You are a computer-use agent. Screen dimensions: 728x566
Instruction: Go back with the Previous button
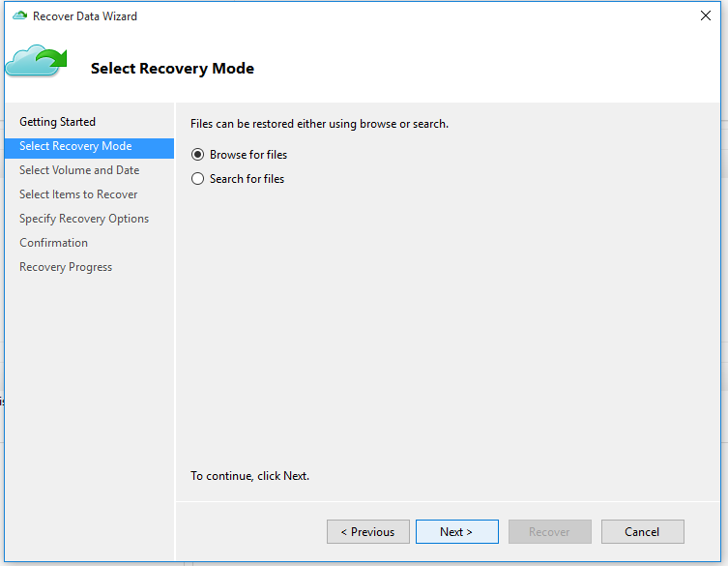point(367,531)
